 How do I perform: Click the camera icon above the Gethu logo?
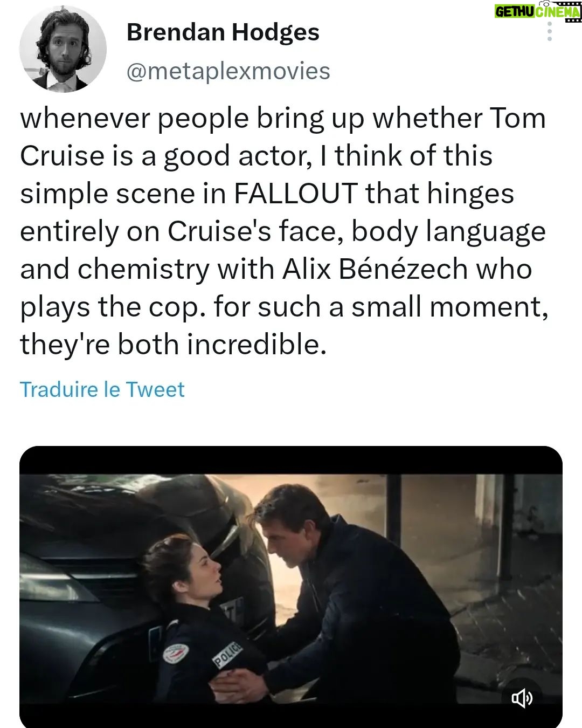545,3
